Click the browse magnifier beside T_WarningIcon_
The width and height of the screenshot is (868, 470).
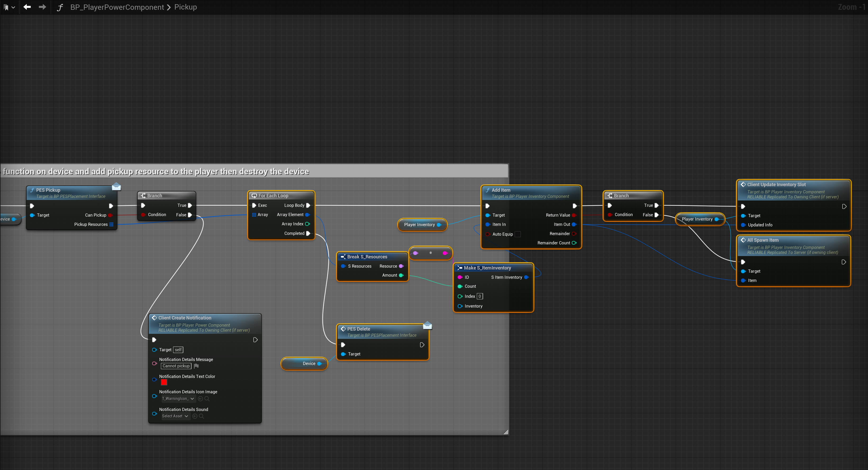207,399
